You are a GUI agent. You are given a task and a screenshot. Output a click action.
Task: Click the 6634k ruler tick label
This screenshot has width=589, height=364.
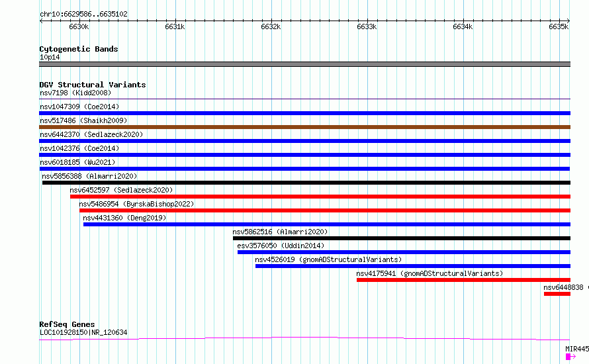coord(463,26)
